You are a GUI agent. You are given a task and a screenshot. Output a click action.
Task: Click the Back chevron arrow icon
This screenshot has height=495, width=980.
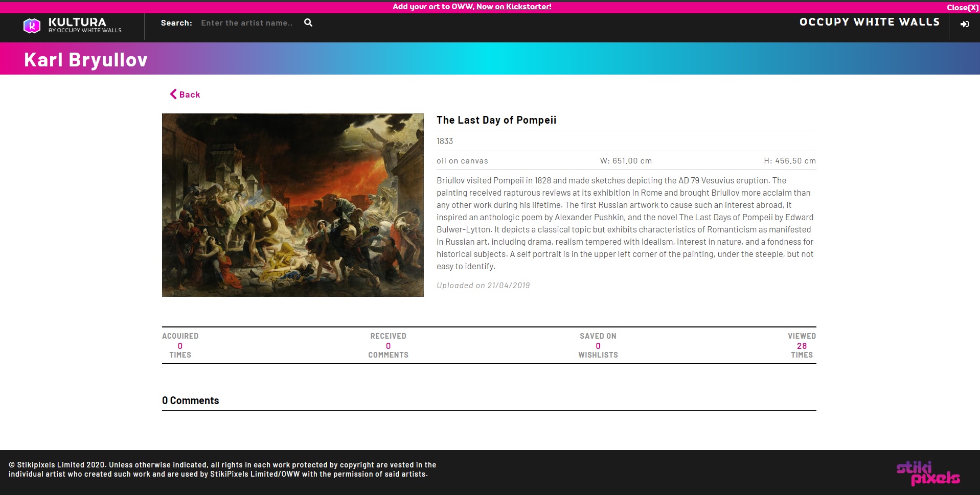coord(173,94)
